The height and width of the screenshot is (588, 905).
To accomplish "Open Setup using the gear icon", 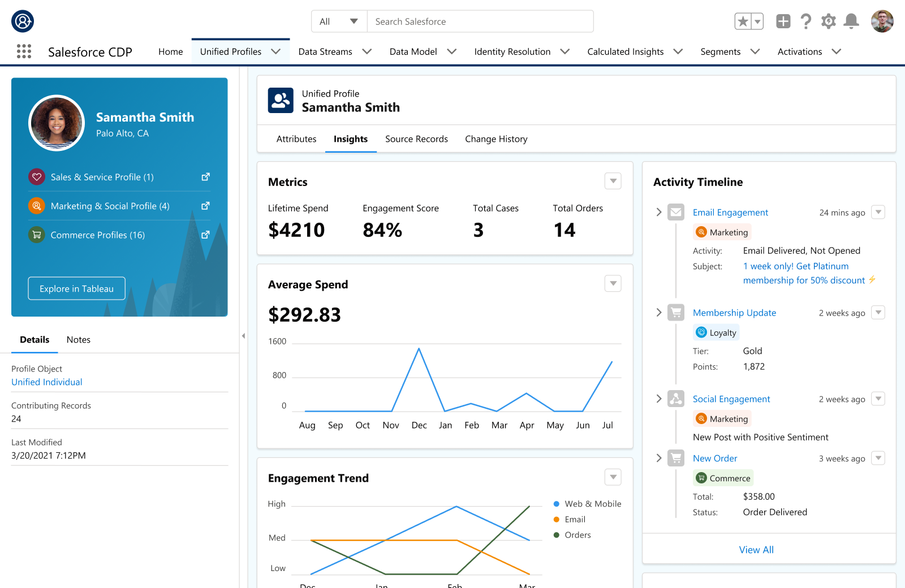I will 828,21.
